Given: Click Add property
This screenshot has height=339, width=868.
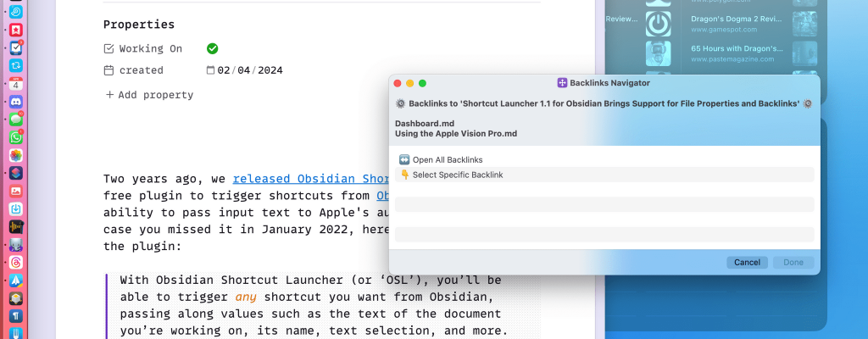Looking at the screenshot, I should pyautogui.click(x=149, y=95).
